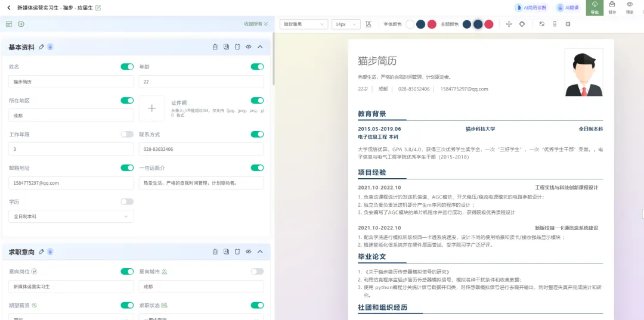Click the 年龄 input showing 22

202,82
